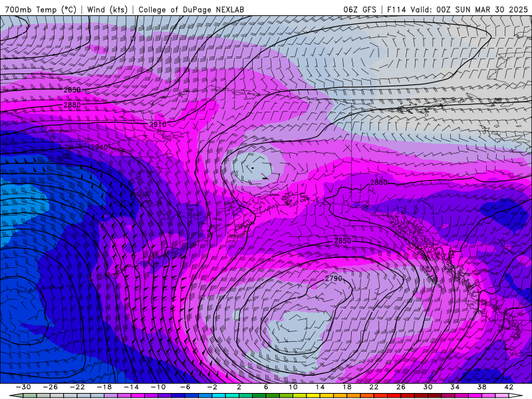
Task: Click the 38 color scale label
Action: 481,387
